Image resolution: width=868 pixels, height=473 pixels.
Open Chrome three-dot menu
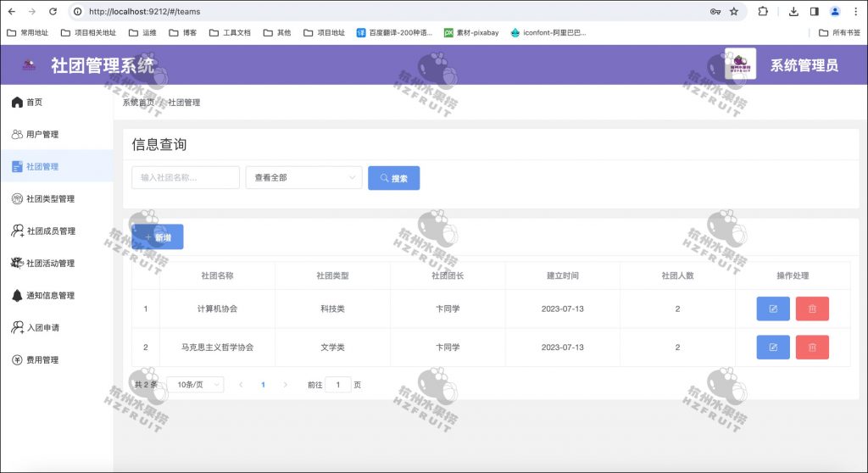855,11
